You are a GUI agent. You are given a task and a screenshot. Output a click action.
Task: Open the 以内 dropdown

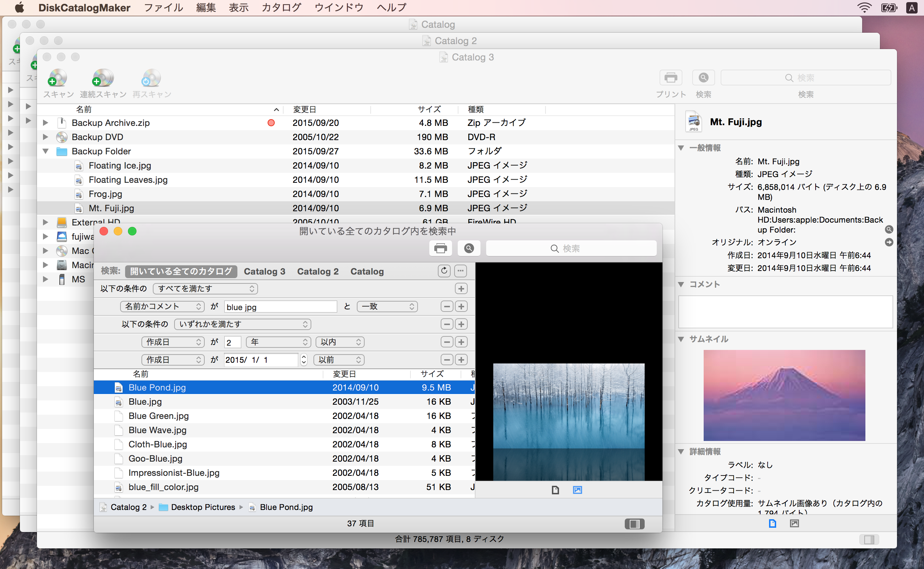coord(340,342)
